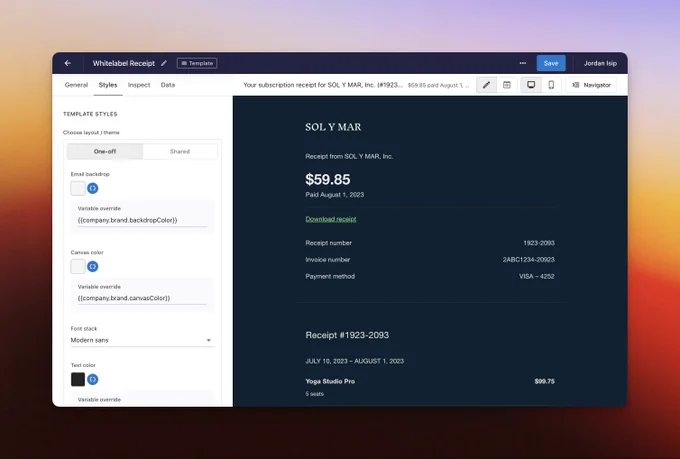
Task: Select the One-off layout option
Action: coord(105,151)
